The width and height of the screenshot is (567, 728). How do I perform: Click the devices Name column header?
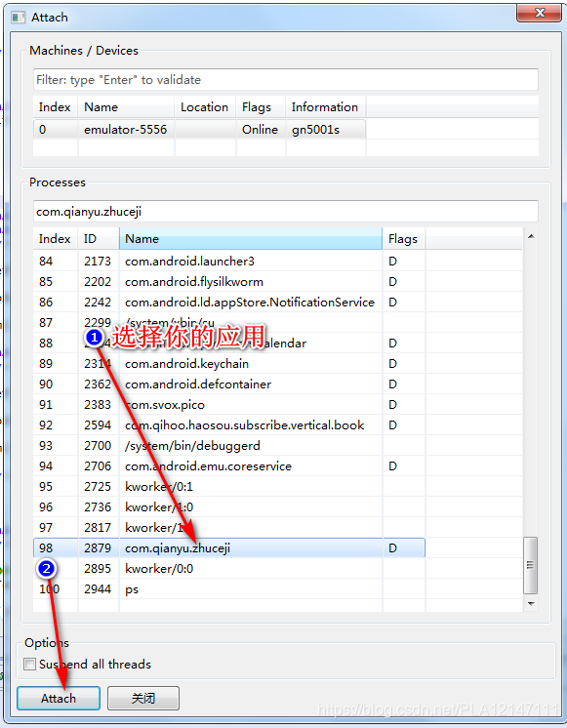(x=126, y=106)
